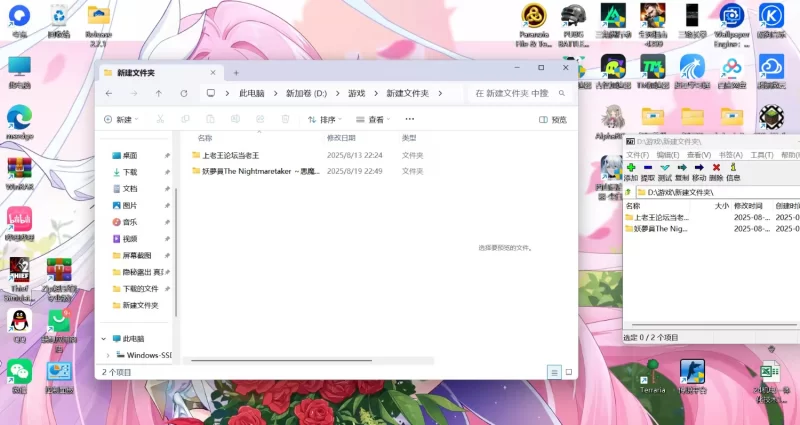Screen dimensions: 800x425
Task: Expand the Windows-SSD drive node
Action: 108,355
